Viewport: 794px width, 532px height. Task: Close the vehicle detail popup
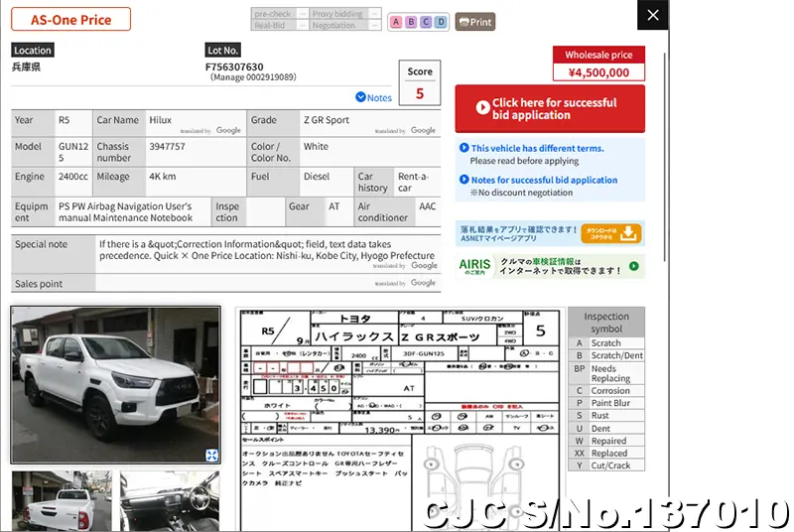(x=652, y=15)
